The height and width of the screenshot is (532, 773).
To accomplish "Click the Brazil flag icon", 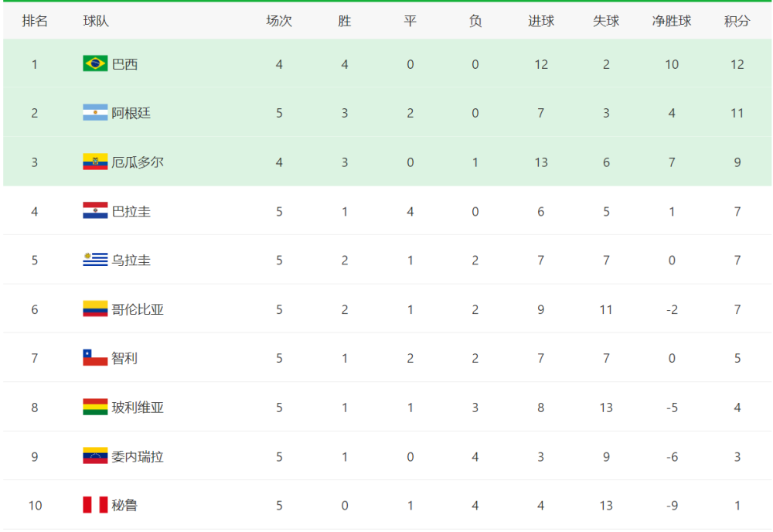I will (x=95, y=63).
